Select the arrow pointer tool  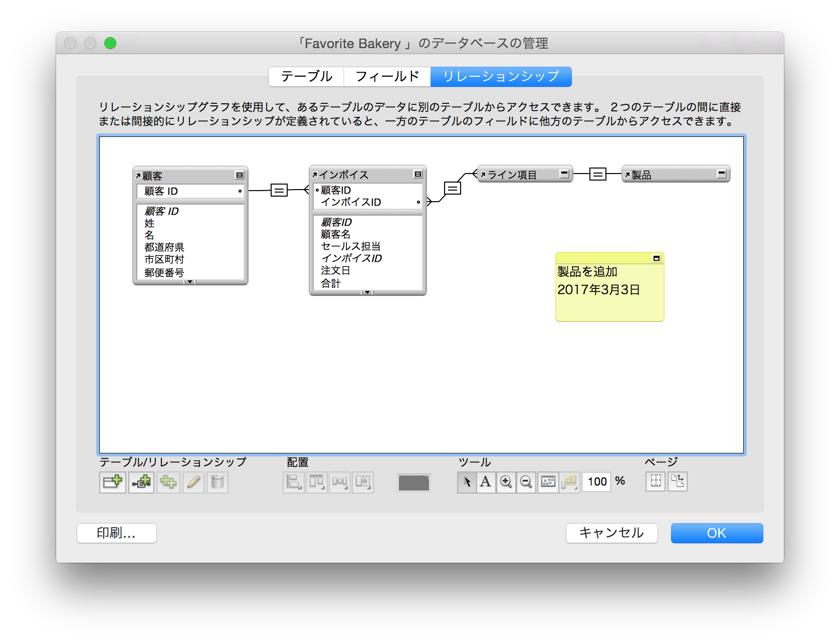pyautogui.click(x=467, y=482)
